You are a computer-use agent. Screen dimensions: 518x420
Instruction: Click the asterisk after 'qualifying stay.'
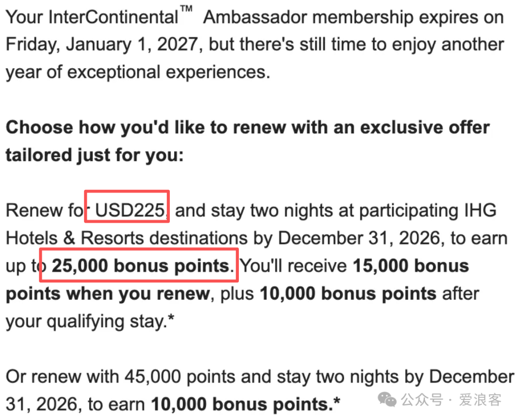coord(171,318)
